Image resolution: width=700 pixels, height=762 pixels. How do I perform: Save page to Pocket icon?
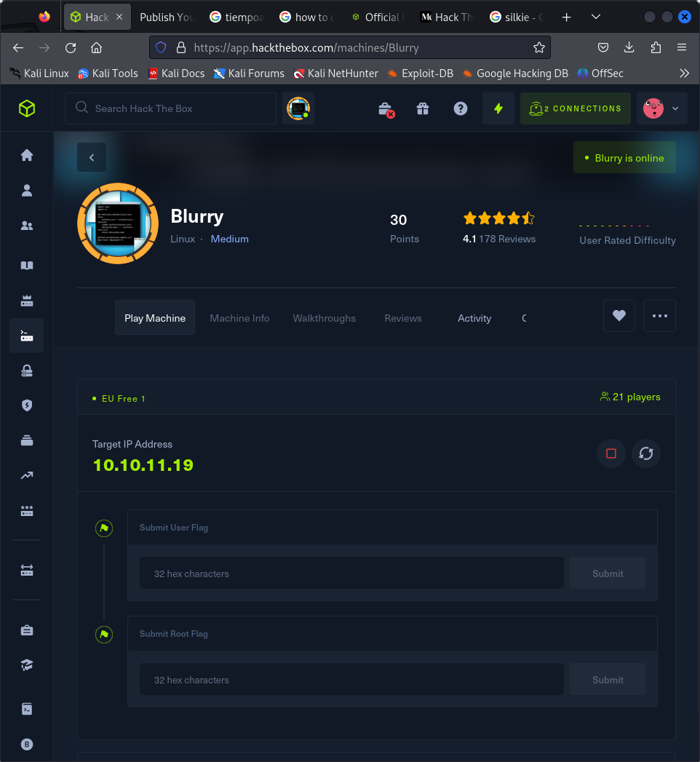pos(602,47)
